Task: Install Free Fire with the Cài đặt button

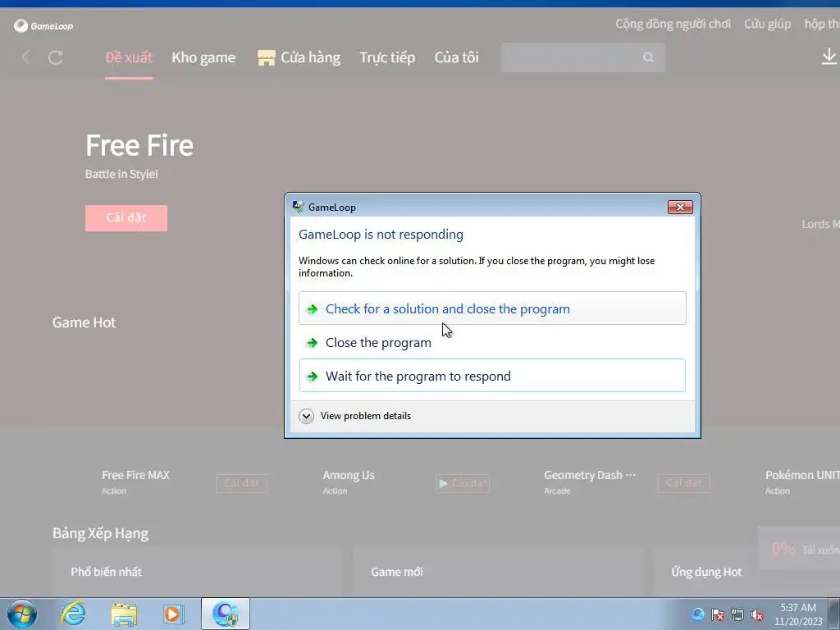Action: (126, 218)
